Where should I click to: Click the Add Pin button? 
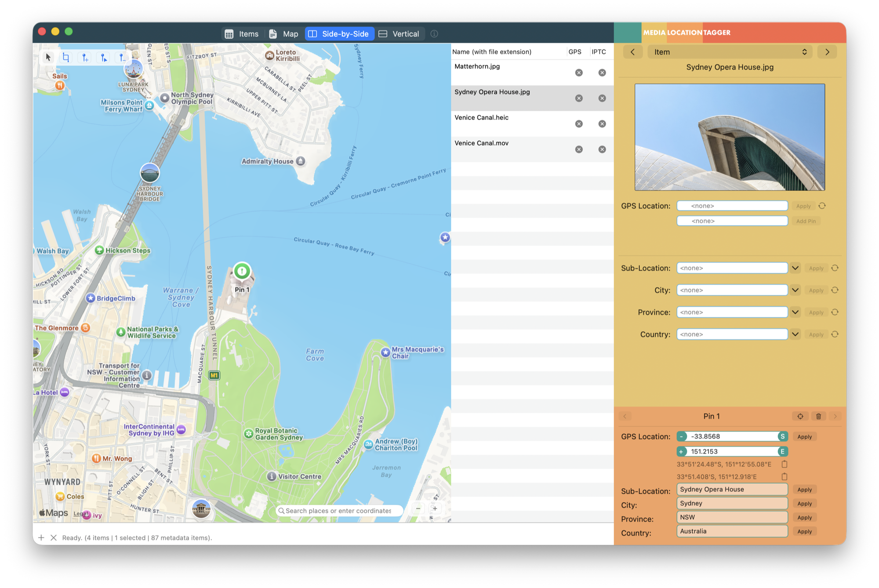pyautogui.click(x=806, y=221)
